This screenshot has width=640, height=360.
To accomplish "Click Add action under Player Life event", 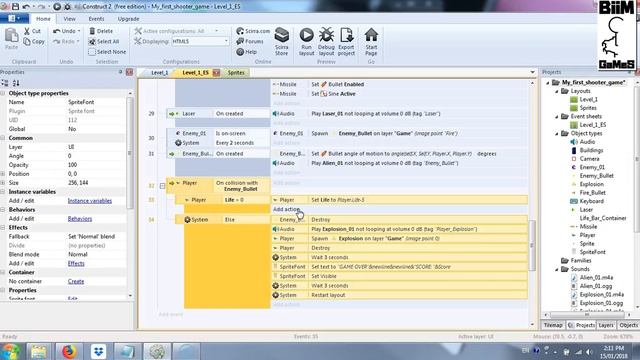I will pyautogui.click(x=286, y=209).
